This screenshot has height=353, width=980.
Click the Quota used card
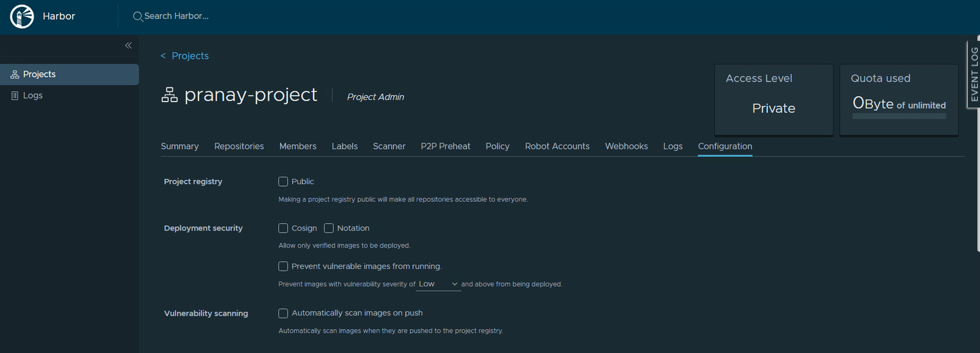899,100
